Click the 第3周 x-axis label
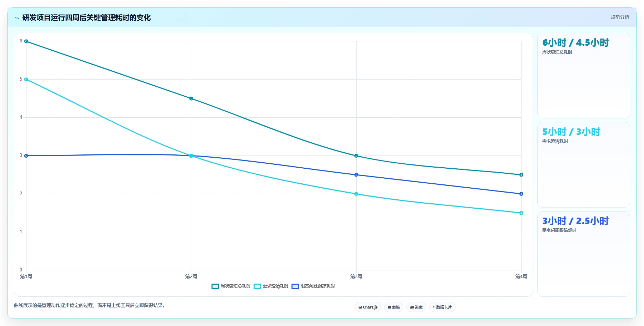Image resolution: width=644 pixels, height=326 pixels. [x=356, y=276]
